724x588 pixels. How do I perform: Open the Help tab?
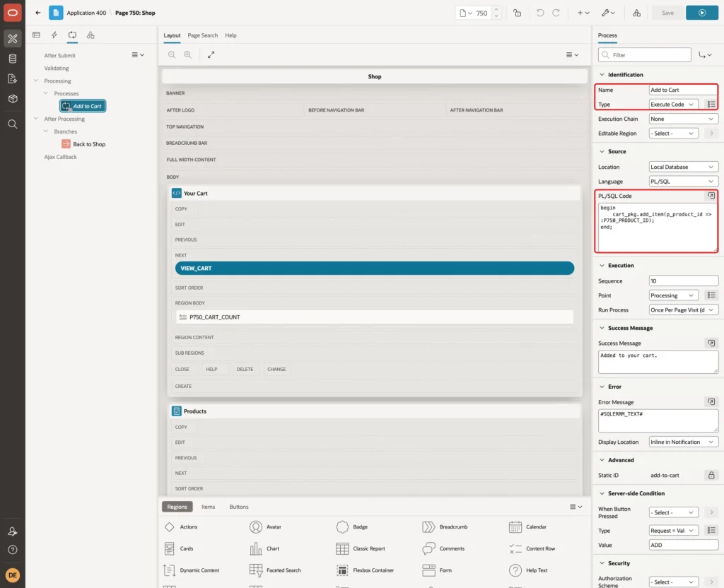click(230, 35)
